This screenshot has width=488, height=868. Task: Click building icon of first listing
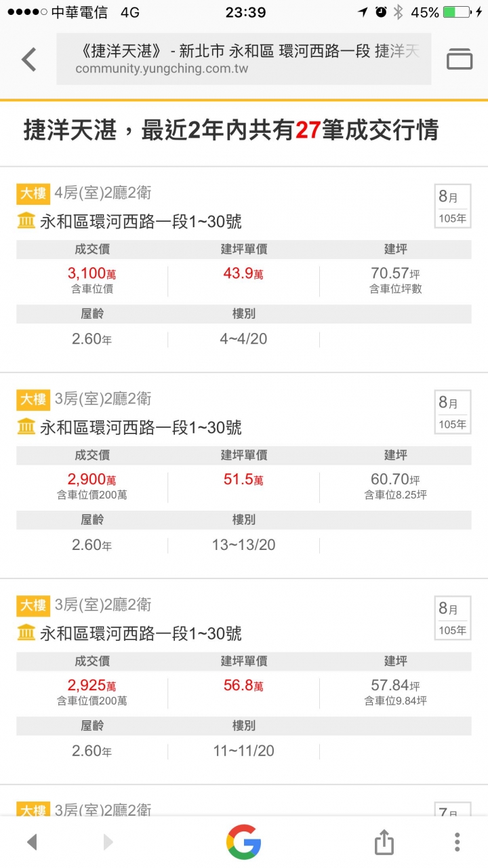coord(26,221)
